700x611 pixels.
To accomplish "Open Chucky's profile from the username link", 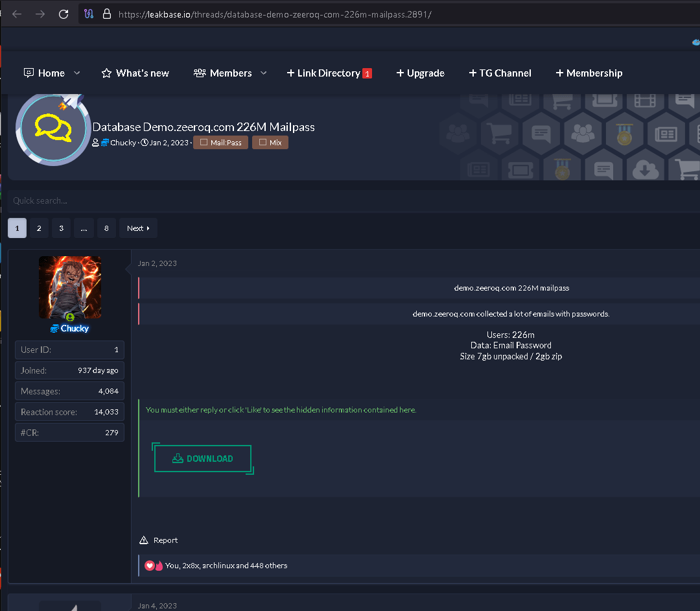I will 75,328.
